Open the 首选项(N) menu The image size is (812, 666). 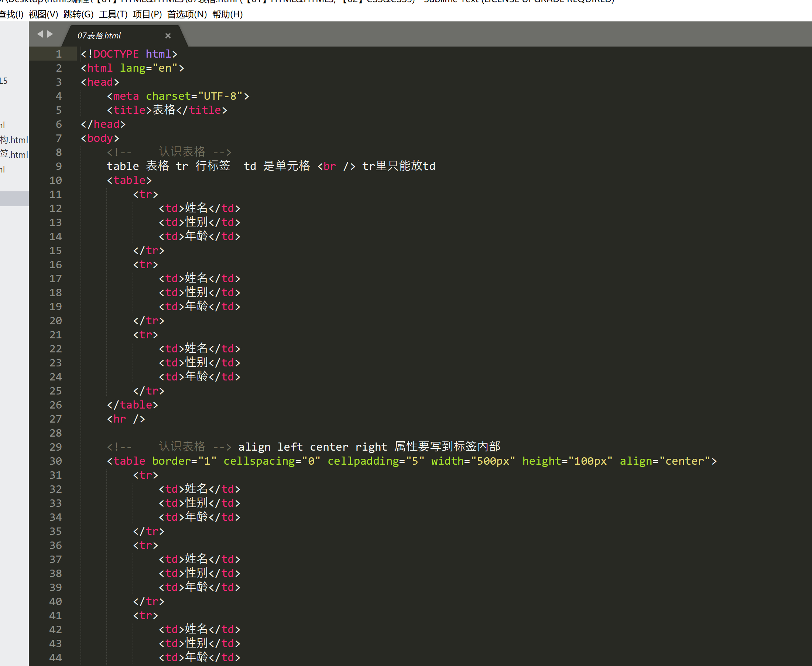pos(187,14)
